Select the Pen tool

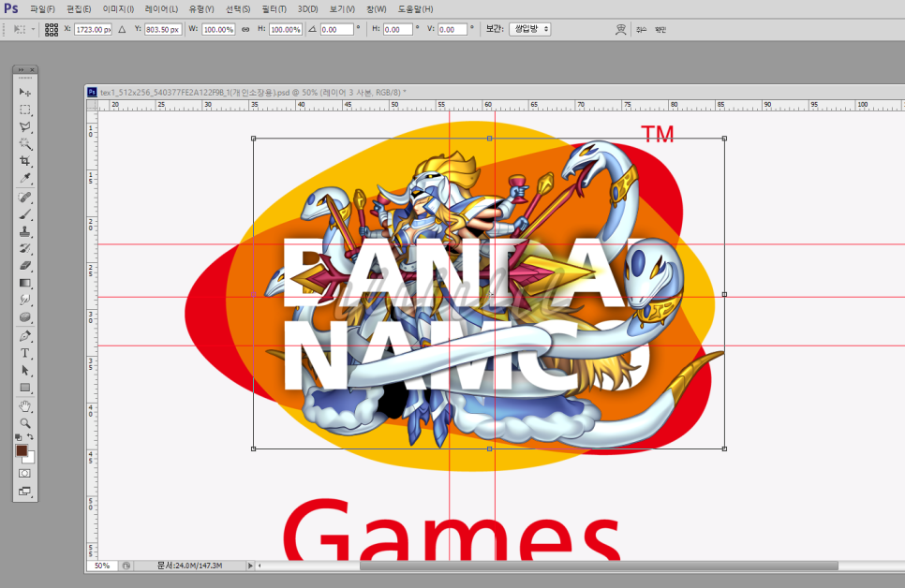24,336
